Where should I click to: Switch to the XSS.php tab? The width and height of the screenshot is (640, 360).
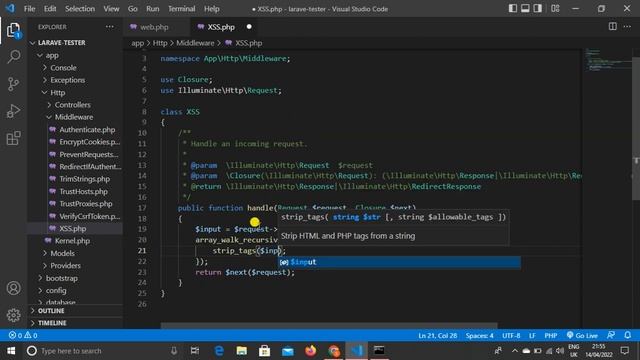pyautogui.click(x=221, y=27)
